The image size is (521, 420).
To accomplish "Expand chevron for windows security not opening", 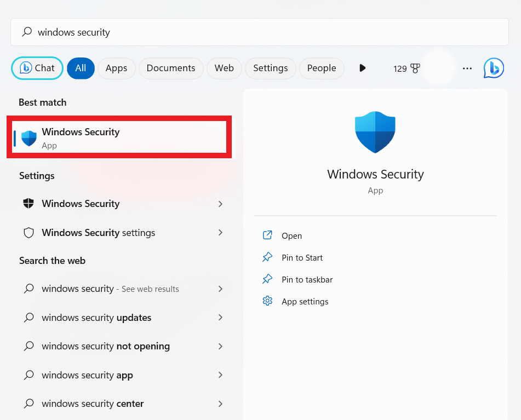I will tap(220, 346).
